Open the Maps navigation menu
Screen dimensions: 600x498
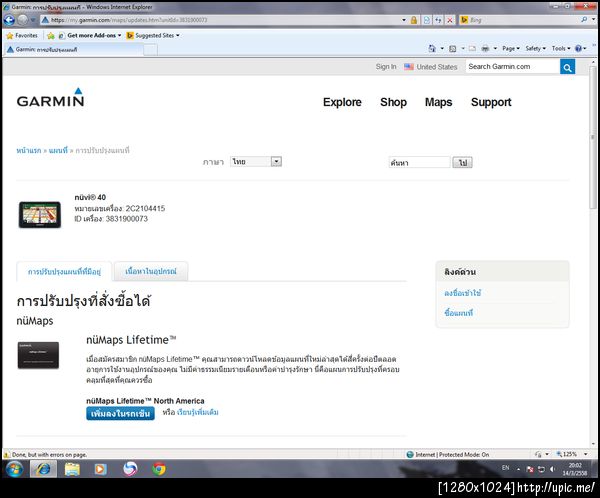tap(439, 102)
